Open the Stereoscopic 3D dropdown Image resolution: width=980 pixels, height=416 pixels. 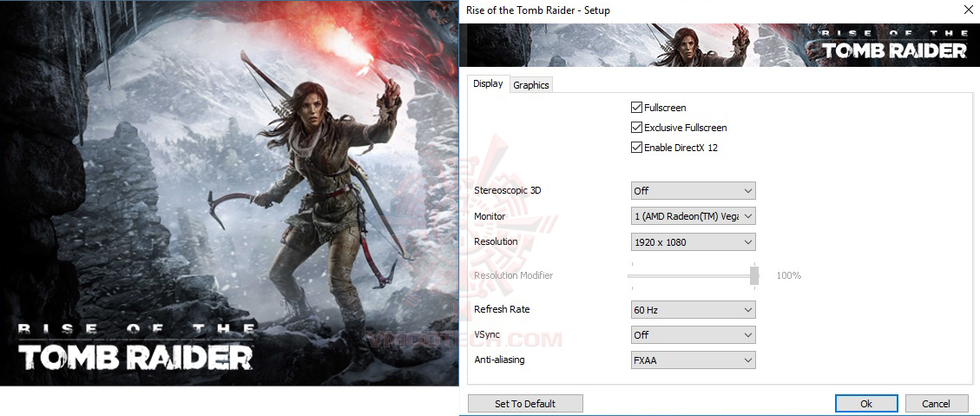694,191
